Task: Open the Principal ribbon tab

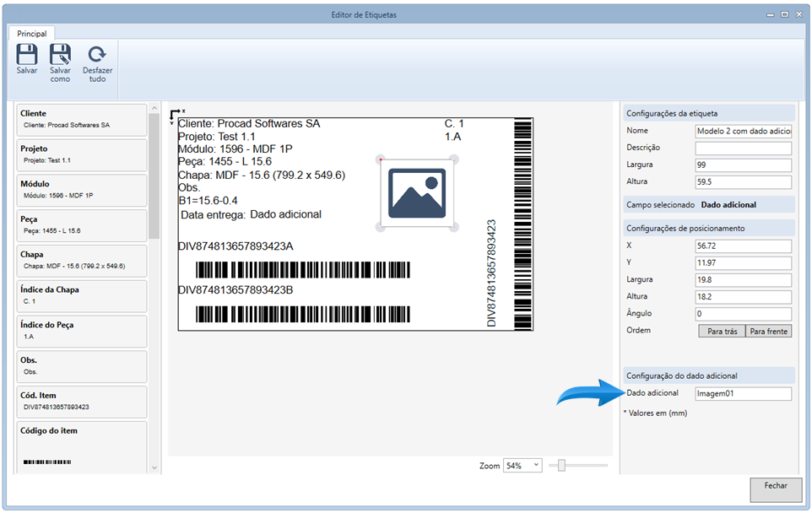Action: point(31,34)
